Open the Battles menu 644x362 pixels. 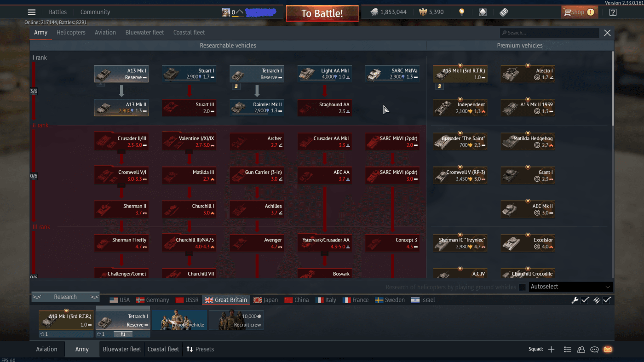(57, 12)
